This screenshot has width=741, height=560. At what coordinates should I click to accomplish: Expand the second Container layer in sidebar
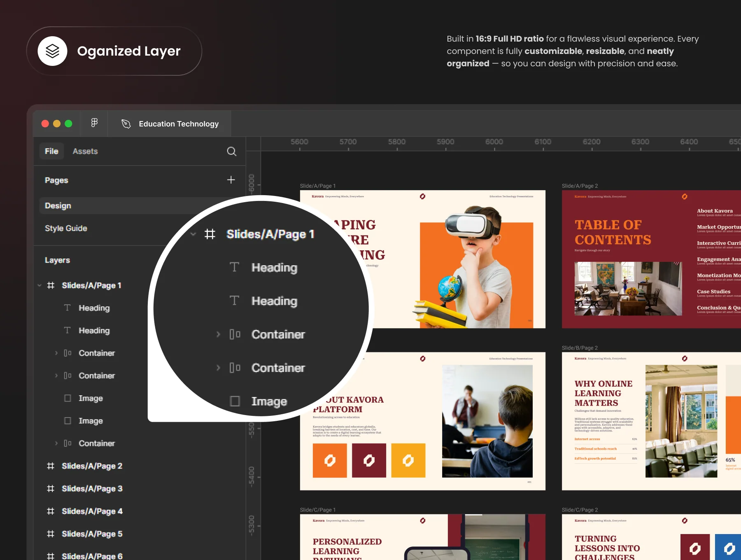coord(56,376)
